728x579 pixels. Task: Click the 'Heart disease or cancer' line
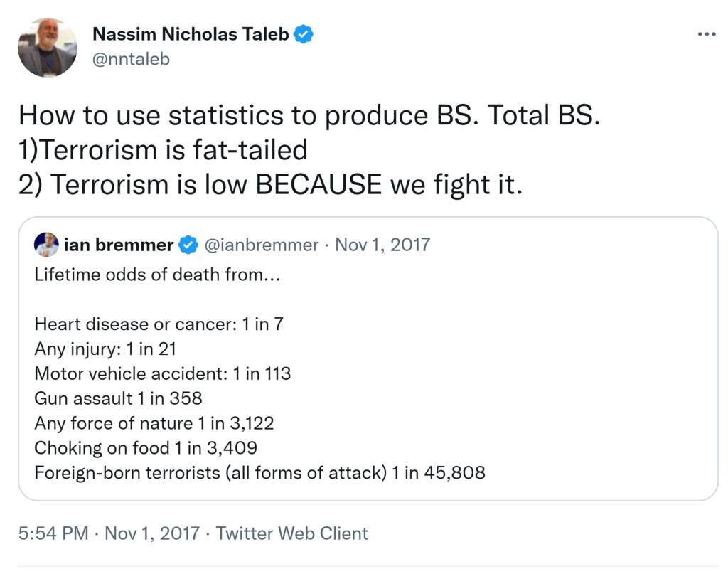tap(159, 324)
